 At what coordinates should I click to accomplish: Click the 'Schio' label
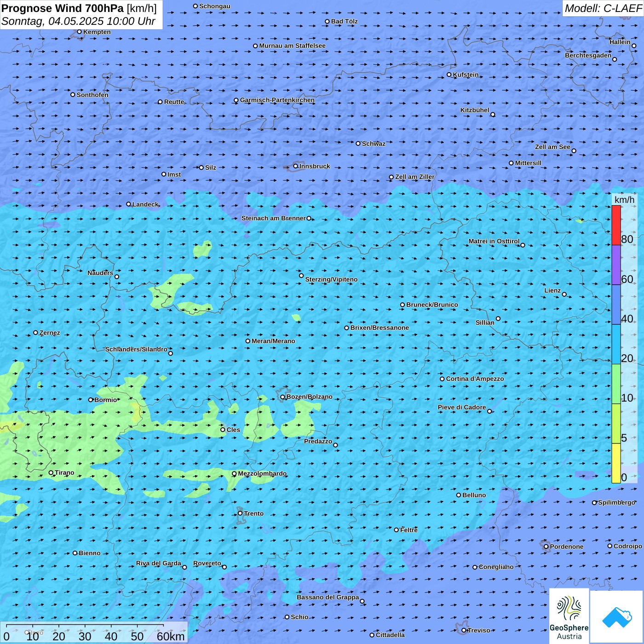[x=300, y=617]
